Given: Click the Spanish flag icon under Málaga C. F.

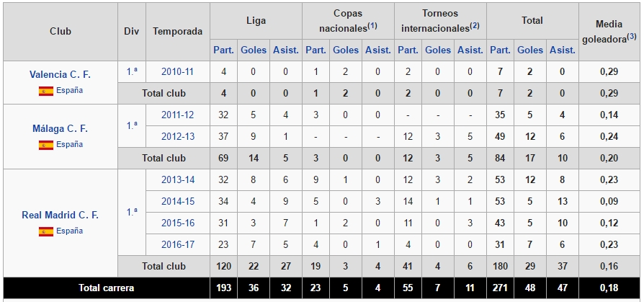Looking at the screenshot, I should point(46,145).
